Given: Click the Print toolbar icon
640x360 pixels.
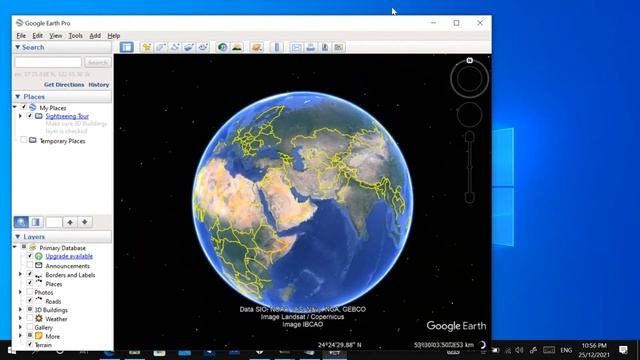Looking at the screenshot, I should click(311, 47).
